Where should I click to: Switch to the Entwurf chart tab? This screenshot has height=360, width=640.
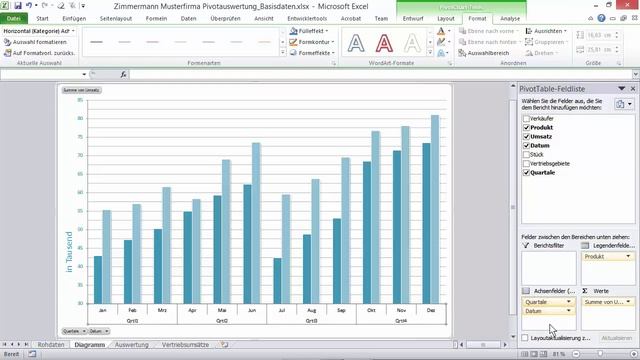click(x=413, y=18)
